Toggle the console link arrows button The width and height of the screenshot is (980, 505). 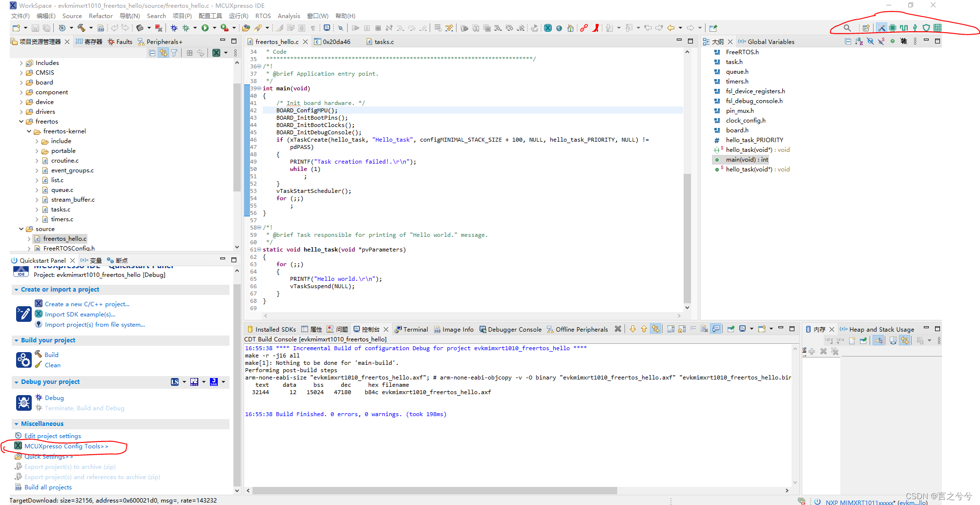pyautogui.click(x=656, y=329)
